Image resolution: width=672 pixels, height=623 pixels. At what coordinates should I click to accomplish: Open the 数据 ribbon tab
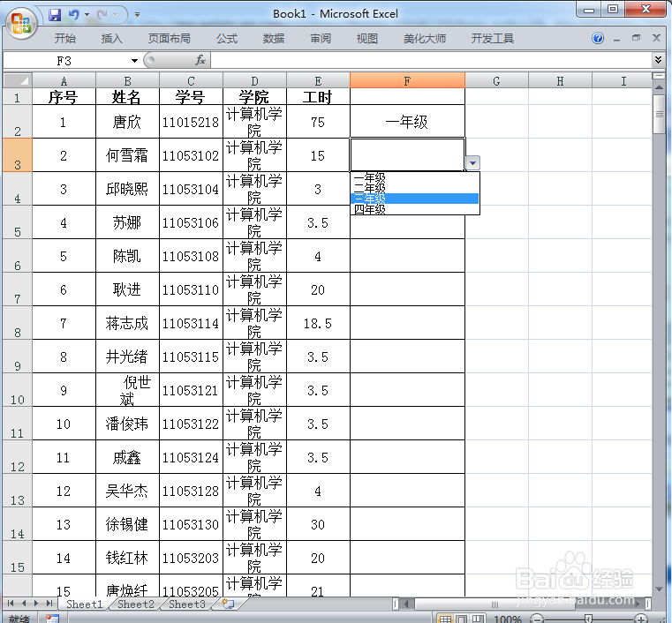pyautogui.click(x=274, y=39)
